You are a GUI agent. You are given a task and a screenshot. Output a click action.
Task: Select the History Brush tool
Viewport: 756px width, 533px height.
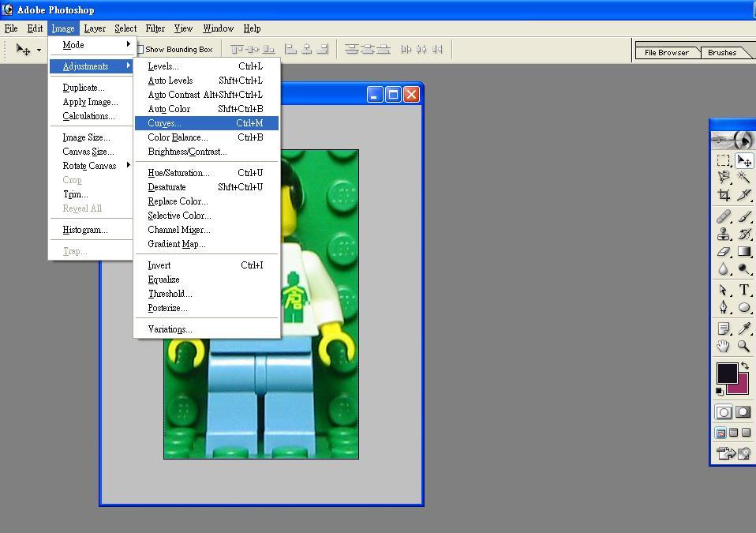pos(744,234)
